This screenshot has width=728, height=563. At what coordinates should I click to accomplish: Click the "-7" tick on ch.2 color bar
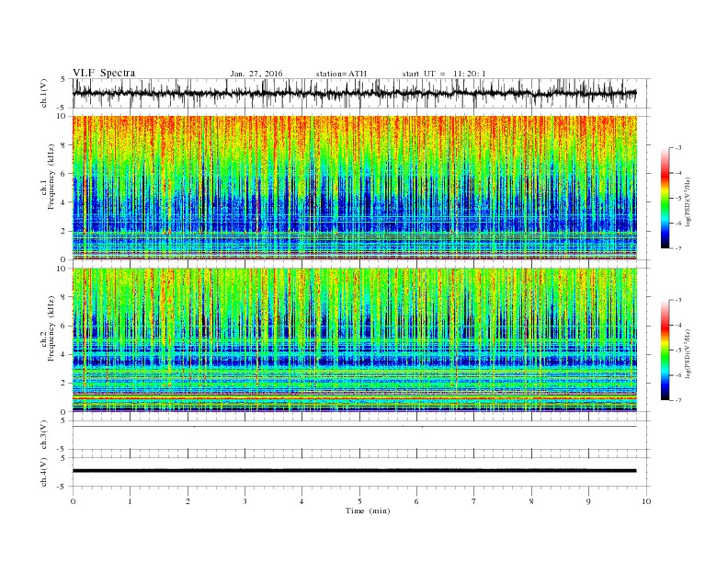[x=678, y=400]
